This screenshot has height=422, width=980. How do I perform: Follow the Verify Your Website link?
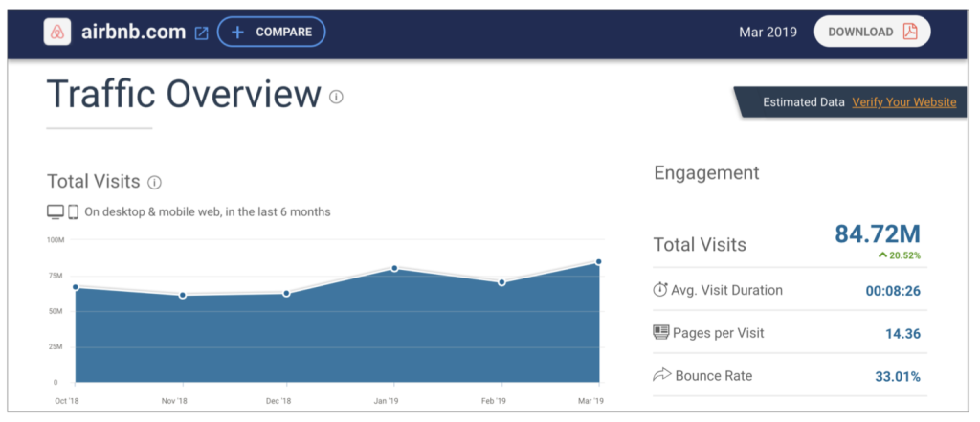coord(903,102)
